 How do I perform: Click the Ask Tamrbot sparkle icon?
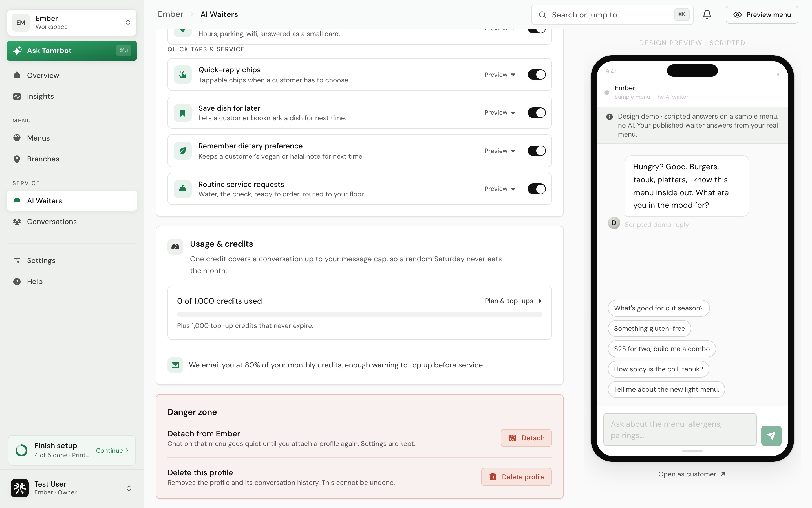[17, 51]
